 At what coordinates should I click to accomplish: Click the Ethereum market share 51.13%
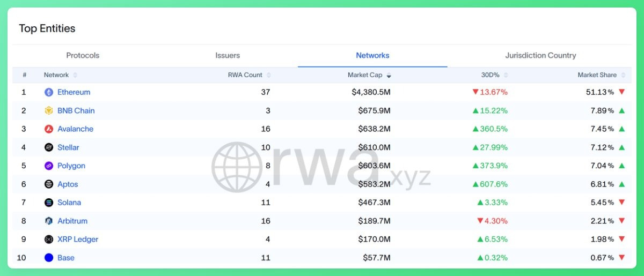point(600,92)
